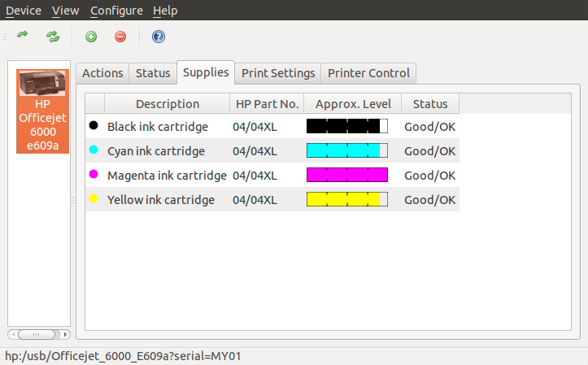Click the green arrow device action icon

point(23,37)
